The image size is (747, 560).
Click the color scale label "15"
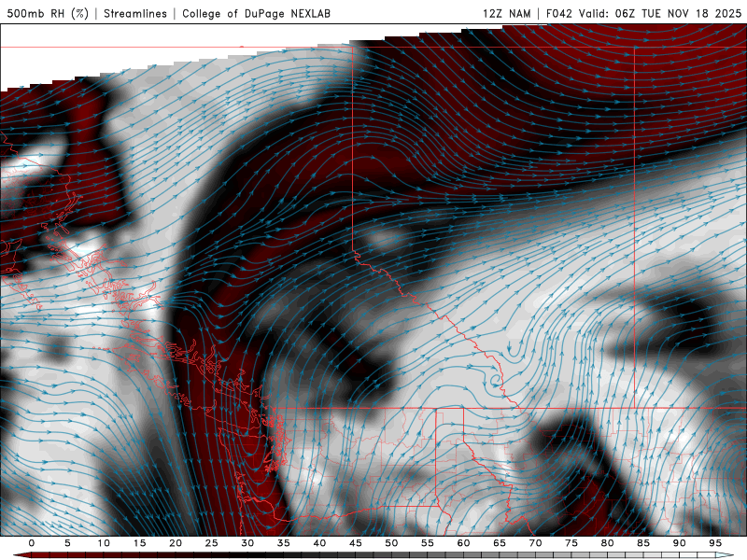[x=139, y=543]
